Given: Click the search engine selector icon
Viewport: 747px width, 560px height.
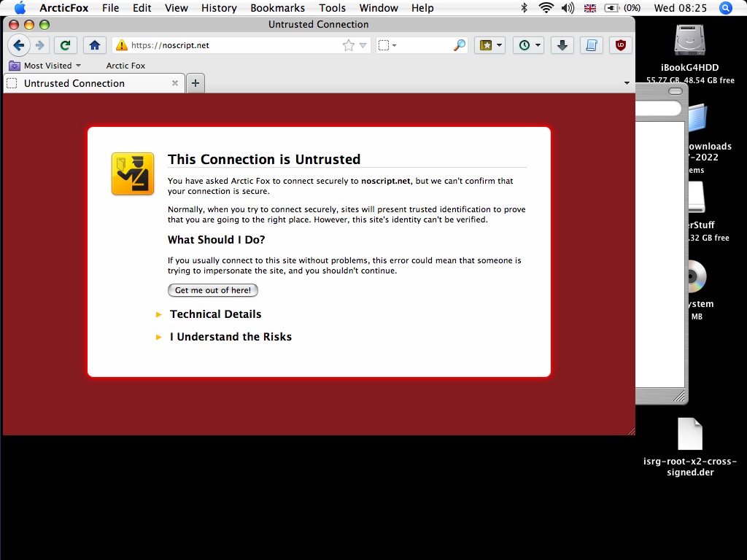Looking at the screenshot, I should coord(384,45).
